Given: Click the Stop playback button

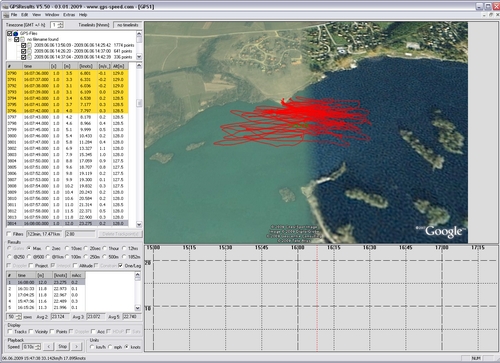Looking at the screenshot, I should pyautogui.click(x=63, y=347).
